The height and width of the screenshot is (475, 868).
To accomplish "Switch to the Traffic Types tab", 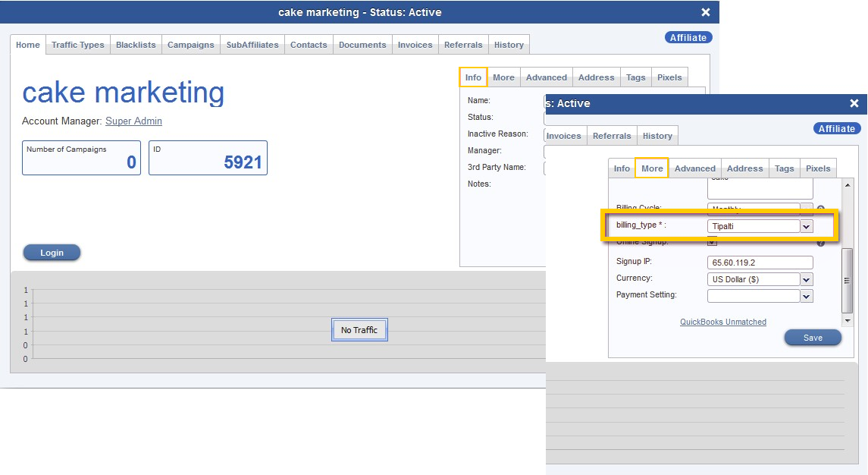I will [77, 45].
